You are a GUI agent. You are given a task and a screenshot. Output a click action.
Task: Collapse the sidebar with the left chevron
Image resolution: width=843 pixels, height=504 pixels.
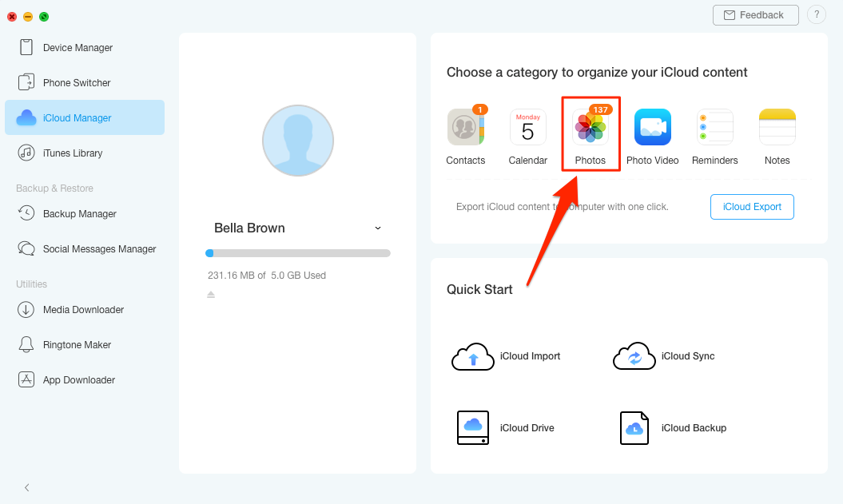[x=27, y=487]
